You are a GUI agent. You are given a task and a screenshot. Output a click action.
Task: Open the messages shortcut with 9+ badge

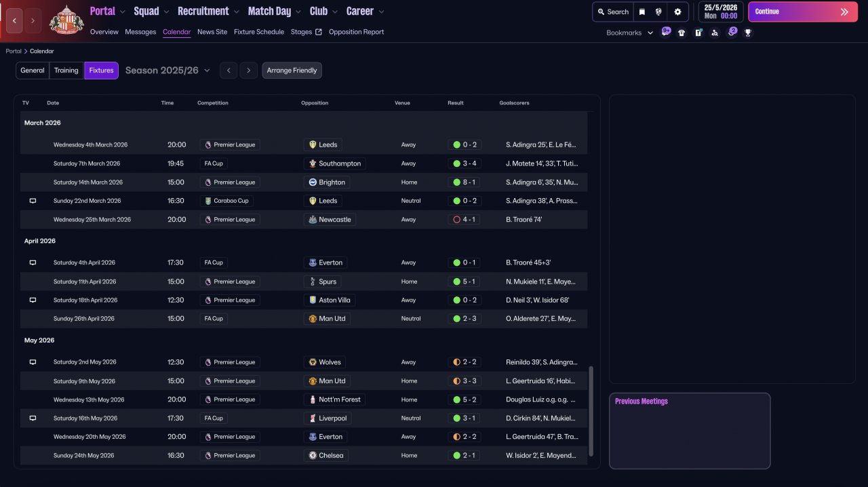[665, 33]
